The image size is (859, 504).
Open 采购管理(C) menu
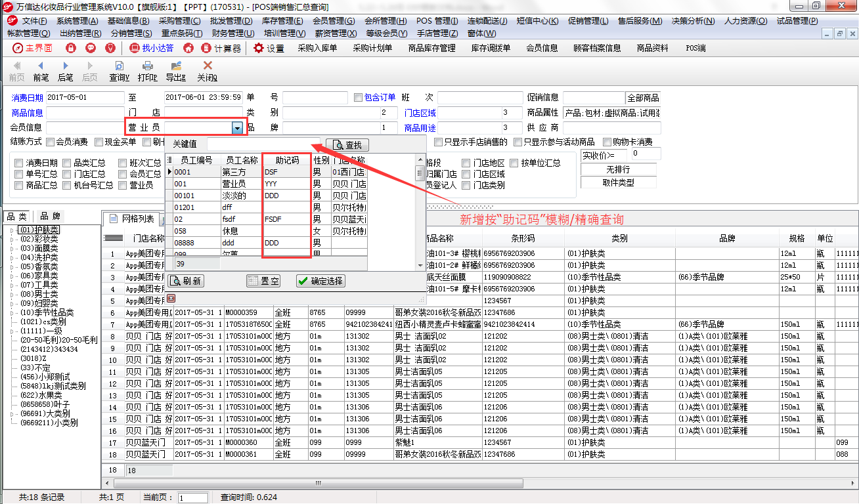(180, 21)
